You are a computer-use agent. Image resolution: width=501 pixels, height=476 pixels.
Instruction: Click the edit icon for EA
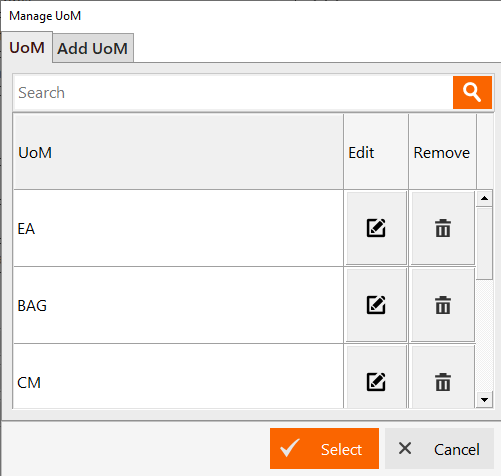point(376,228)
